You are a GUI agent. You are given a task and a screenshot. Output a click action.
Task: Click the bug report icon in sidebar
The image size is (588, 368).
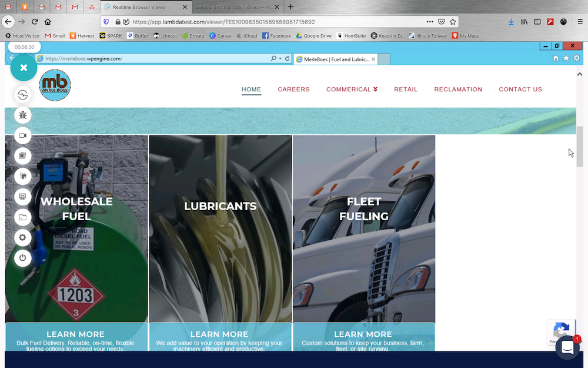pos(22,115)
